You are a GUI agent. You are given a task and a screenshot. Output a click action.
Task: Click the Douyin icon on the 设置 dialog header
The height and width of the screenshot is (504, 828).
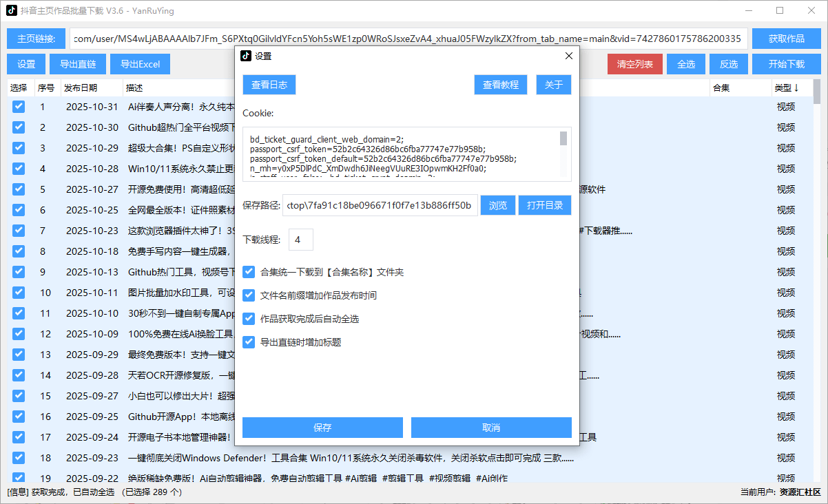coord(246,56)
